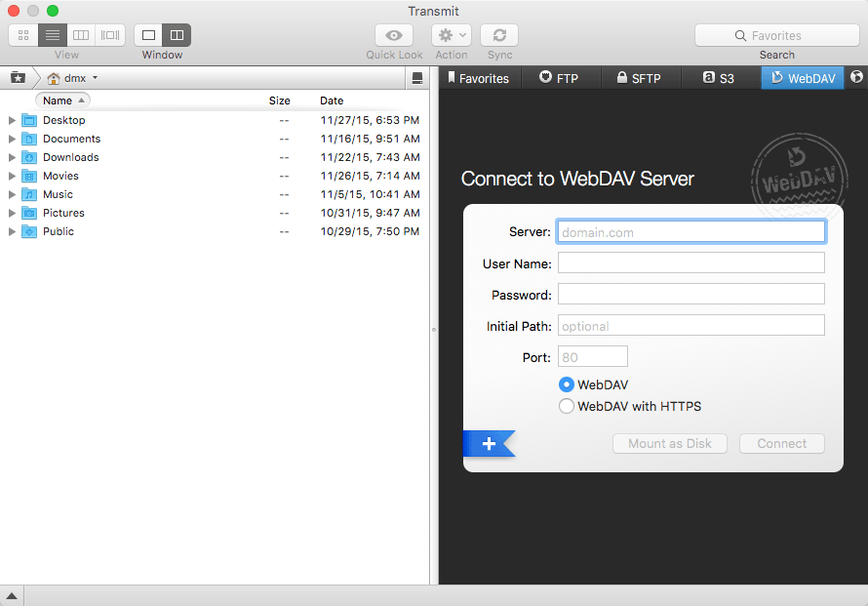Open the dmx home path dropdown
This screenshot has height=606, width=868.
(72, 78)
